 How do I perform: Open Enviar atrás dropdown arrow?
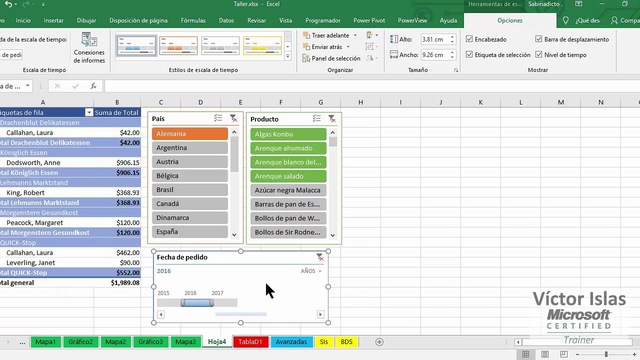click(x=348, y=47)
